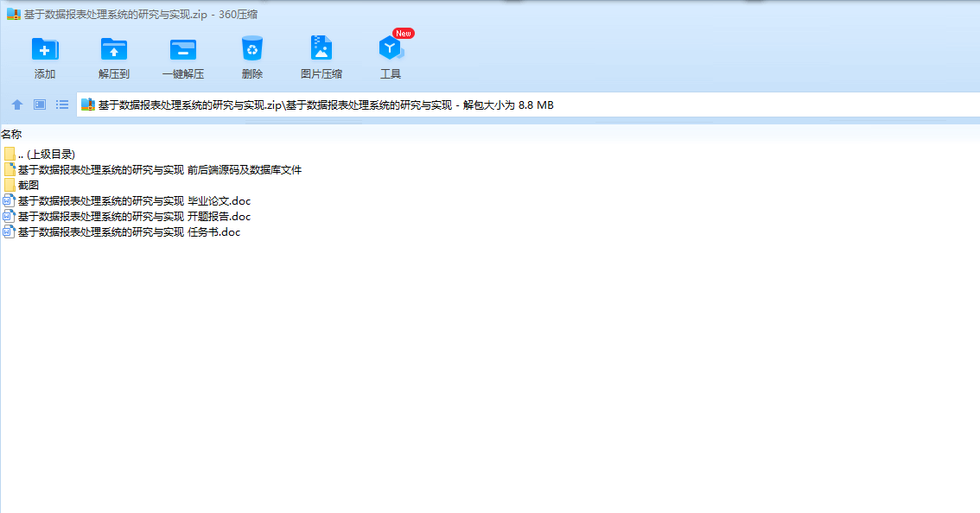This screenshot has width=980, height=513.
Task: Click the 名称 column header
Action: tap(11, 135)
